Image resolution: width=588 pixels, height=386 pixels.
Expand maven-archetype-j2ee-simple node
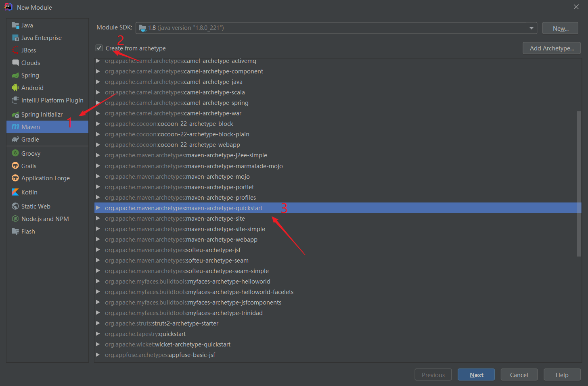98,155
